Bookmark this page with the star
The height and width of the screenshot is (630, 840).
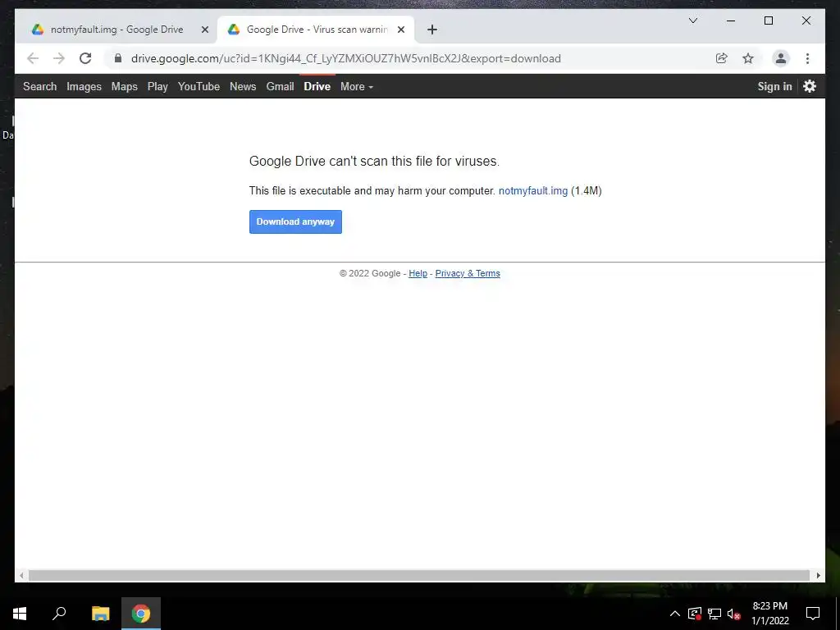(748, 58)
